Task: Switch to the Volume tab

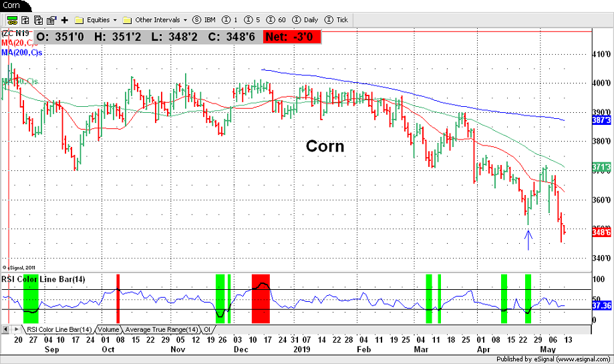Action: (108, 329)
